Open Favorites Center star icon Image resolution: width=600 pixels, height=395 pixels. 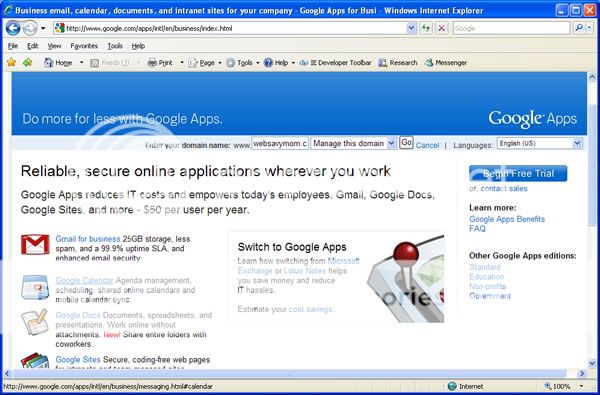point(11,62)
